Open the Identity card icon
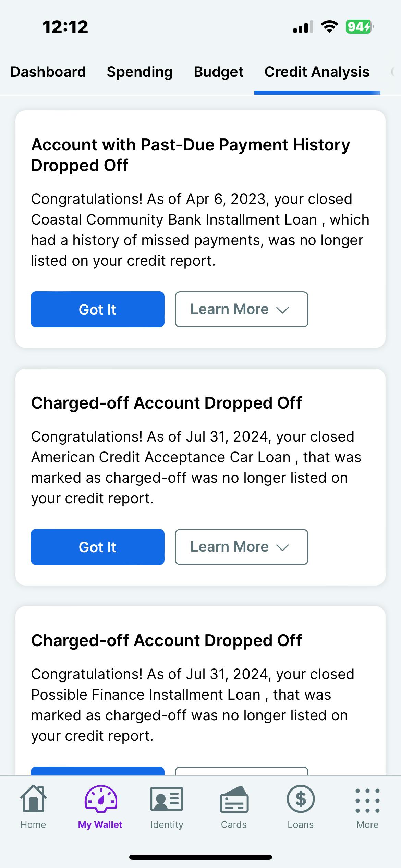The width and height of the screenshot is (401, 868). (167, 799)
